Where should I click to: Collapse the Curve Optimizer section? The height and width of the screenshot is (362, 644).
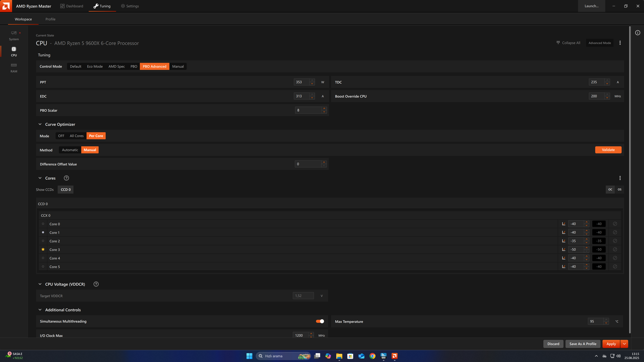click(x=40, y=124)
